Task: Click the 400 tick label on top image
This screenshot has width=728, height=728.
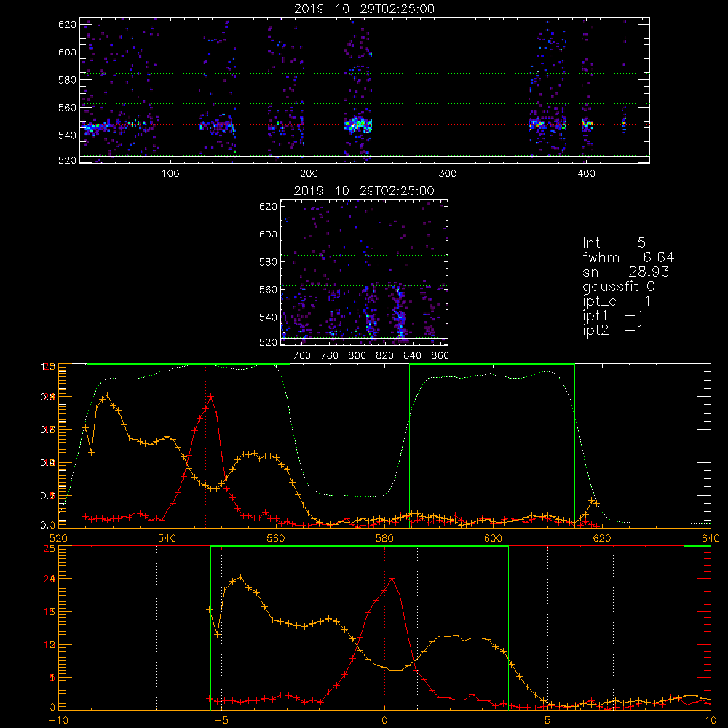Action: [586, 173]
